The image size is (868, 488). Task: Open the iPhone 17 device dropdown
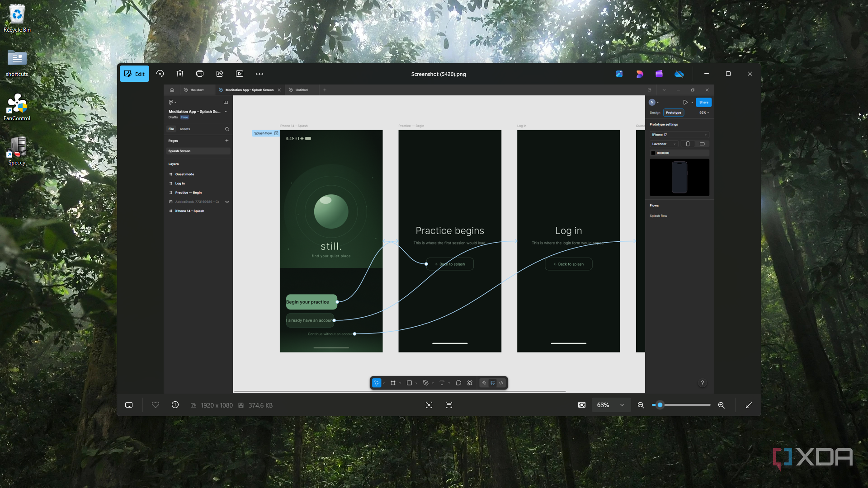[679, 135]
